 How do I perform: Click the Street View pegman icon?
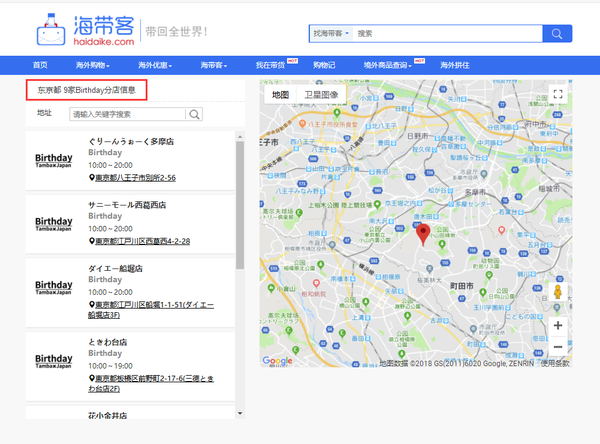click(558, 292)
